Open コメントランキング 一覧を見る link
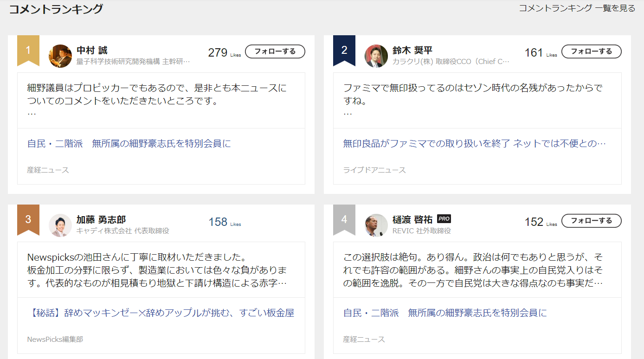644x359 pixels. [577, 8]
